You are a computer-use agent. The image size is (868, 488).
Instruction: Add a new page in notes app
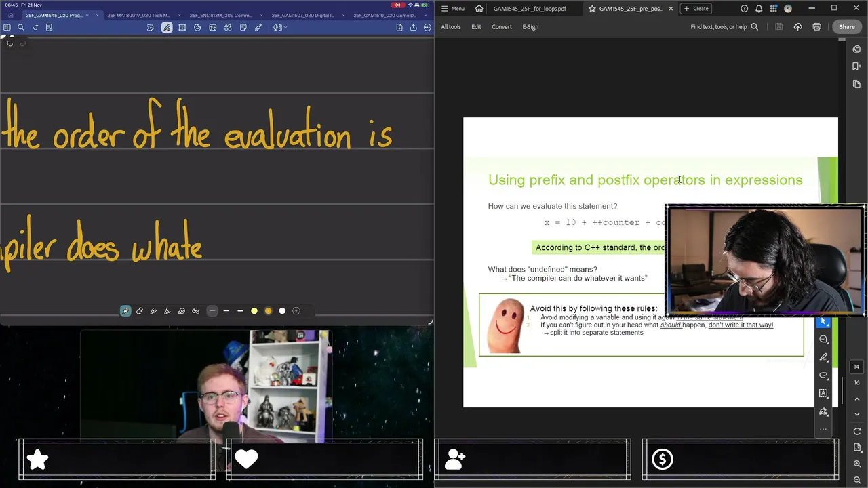(399, 27)
